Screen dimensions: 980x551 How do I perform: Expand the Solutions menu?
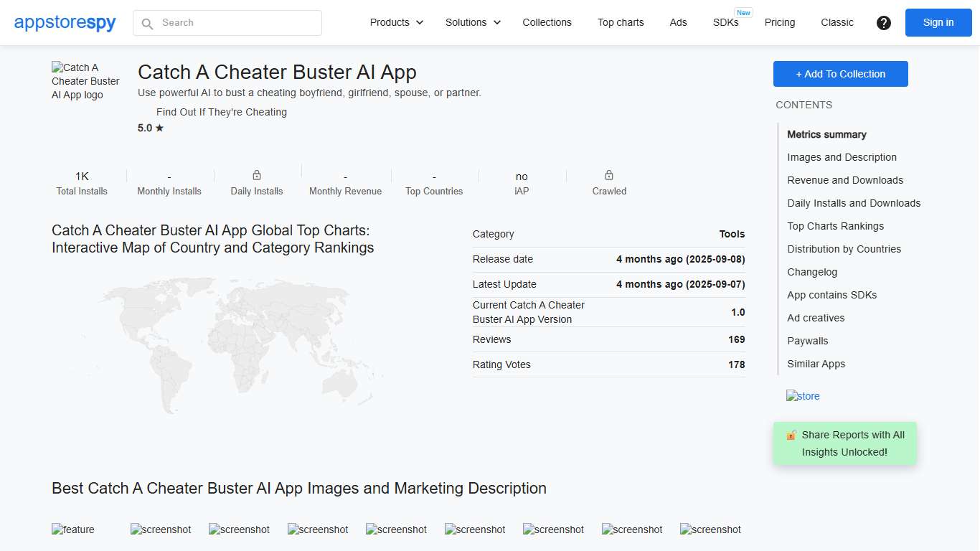tap(472, 22)
